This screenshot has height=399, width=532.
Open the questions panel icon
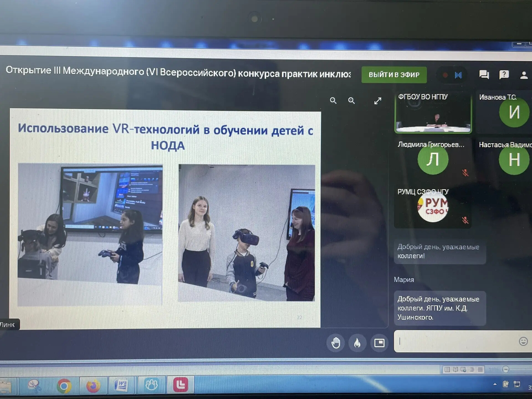(x=504, y=75)
